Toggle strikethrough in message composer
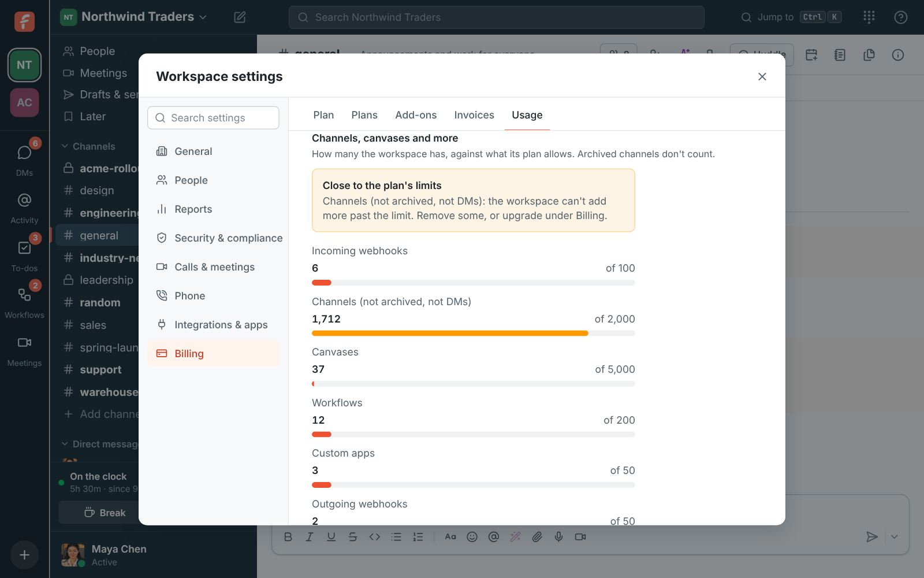The width and height of the screenshot is (924, 578). (x=353, y=537)
